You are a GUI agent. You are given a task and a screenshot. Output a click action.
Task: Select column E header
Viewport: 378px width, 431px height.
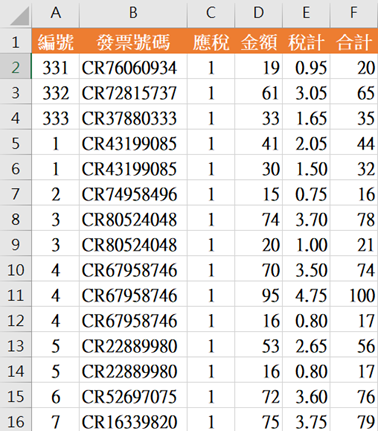pos(306,14)
